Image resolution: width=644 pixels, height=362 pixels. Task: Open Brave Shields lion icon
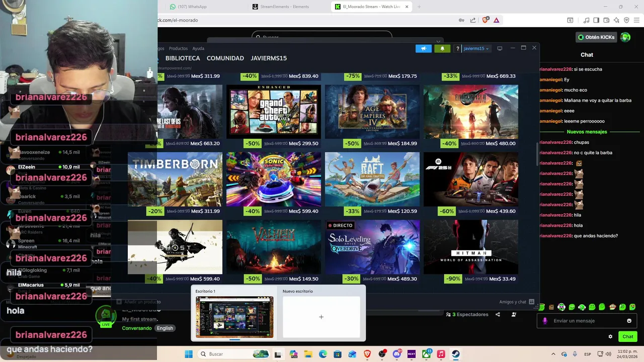click(485, 20)
